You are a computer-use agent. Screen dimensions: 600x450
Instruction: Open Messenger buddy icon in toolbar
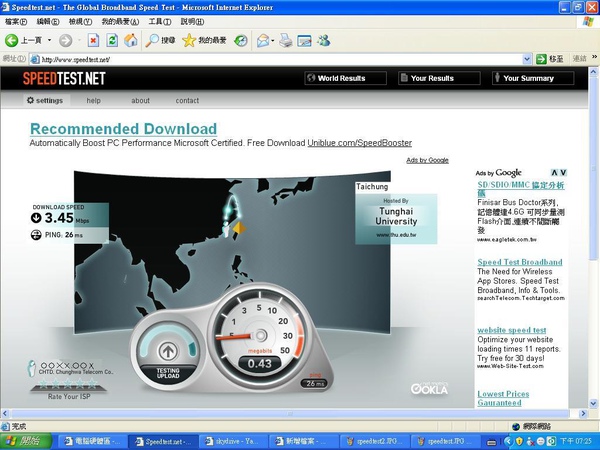[323, 40]
